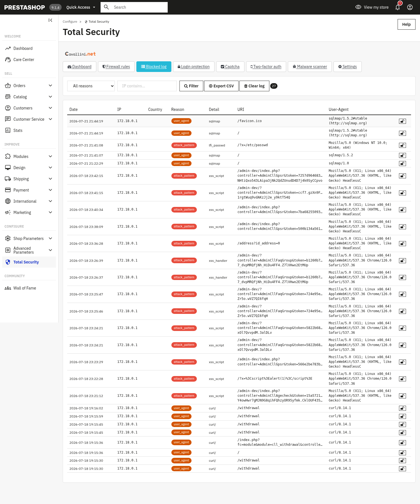Click the 27 entries count badge
The height and width of the screenshot is (504, 420).
pyautogui.click(x=274, y=86)
